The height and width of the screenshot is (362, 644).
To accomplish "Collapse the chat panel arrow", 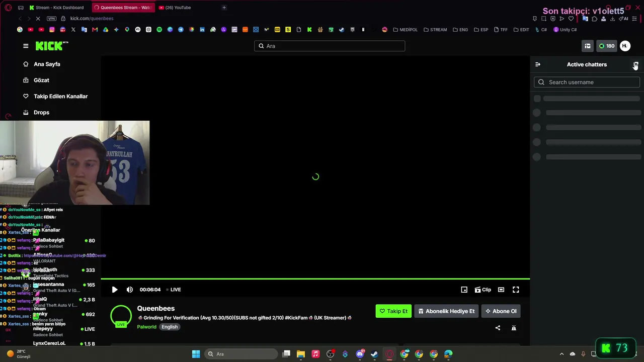I will tap(538, 64).
